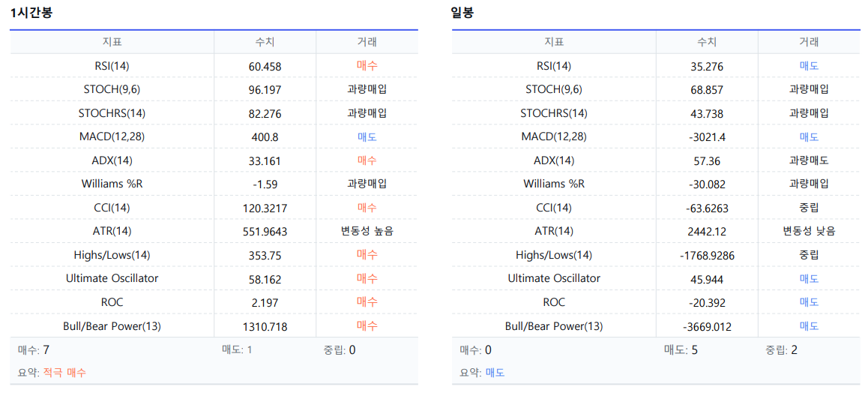
Task: Click the daily ADX value 57.36
Action: click(707, 162)
